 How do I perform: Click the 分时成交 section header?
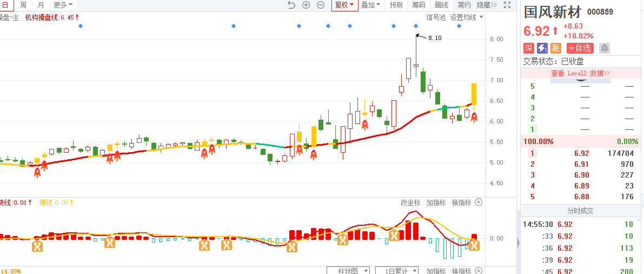580,211
